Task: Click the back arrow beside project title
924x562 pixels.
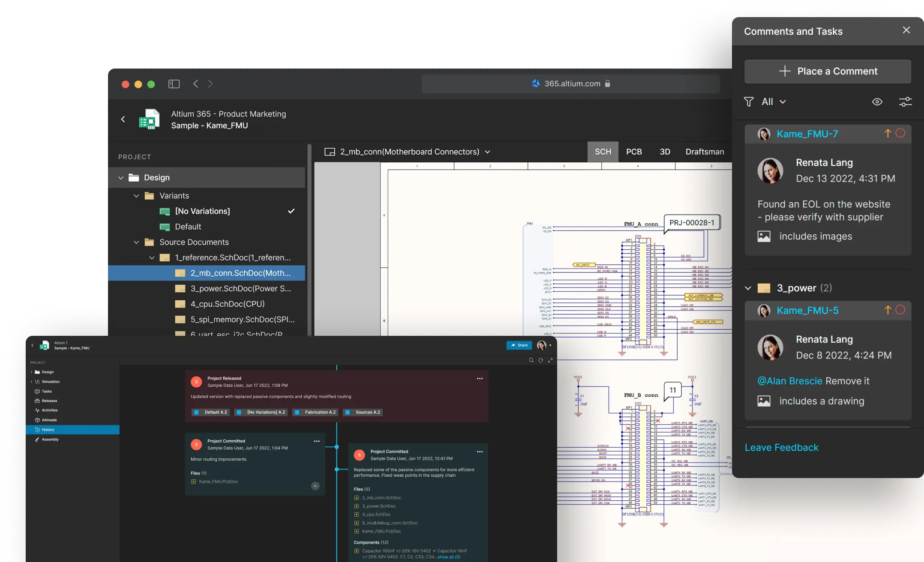Action: click(123, 119)
